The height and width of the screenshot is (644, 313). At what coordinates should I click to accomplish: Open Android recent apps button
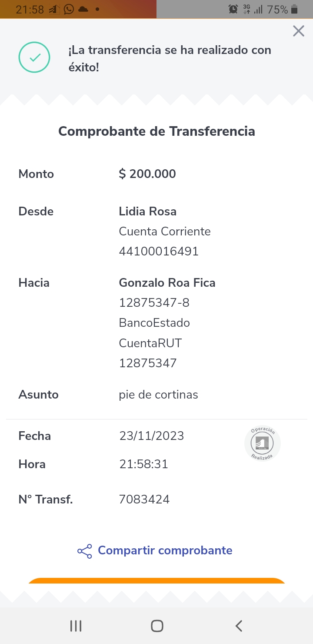click(x=76, y=626)
